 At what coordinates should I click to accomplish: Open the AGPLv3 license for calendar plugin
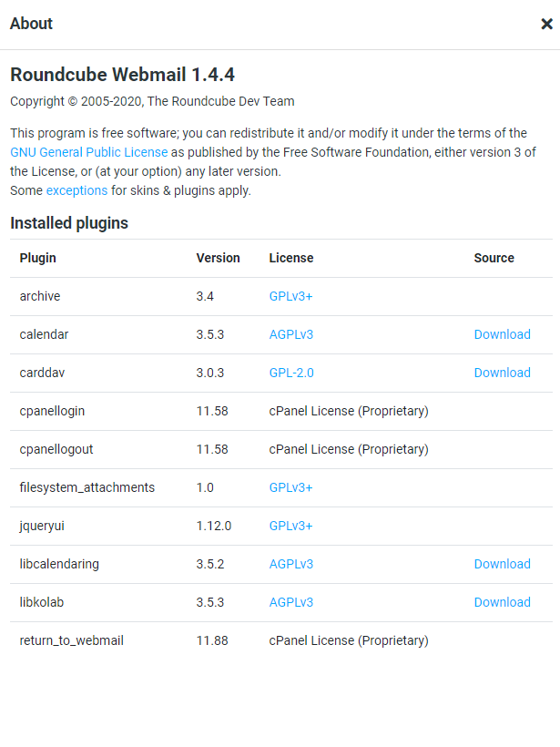point(290,334)
